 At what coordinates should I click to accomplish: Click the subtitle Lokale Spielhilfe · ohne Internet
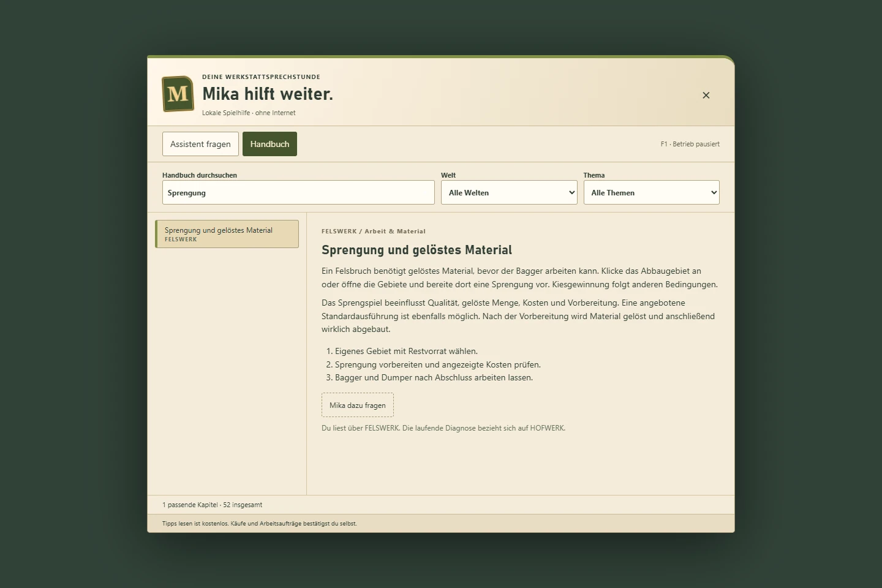pyautogui.click(x=249, y=113)
